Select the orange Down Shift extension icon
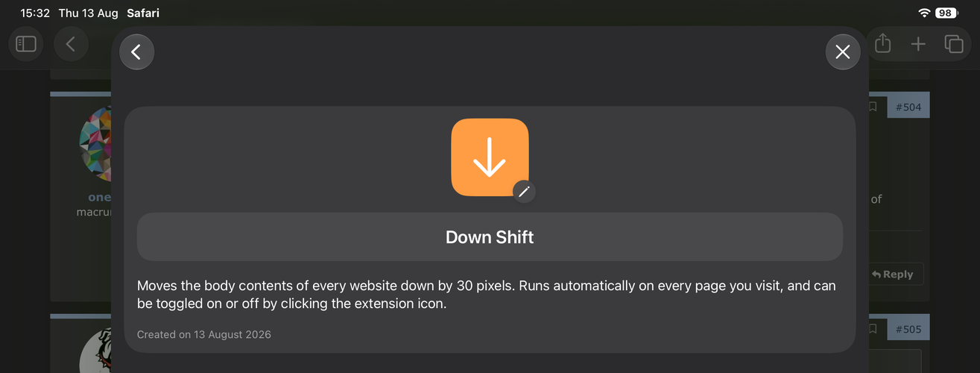Image resolution: width=980 pixels, height=373 pixels. pos(490,157)
